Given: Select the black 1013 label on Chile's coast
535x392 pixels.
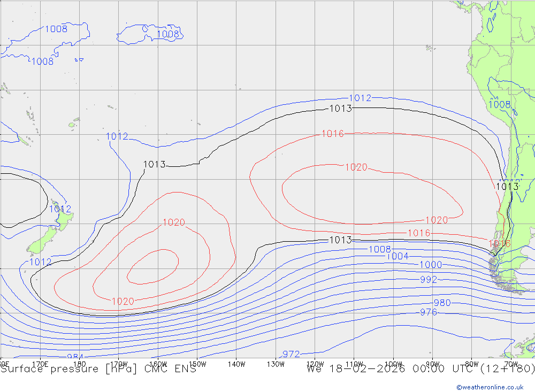Looking at the screenshot, I should point(507,187).
